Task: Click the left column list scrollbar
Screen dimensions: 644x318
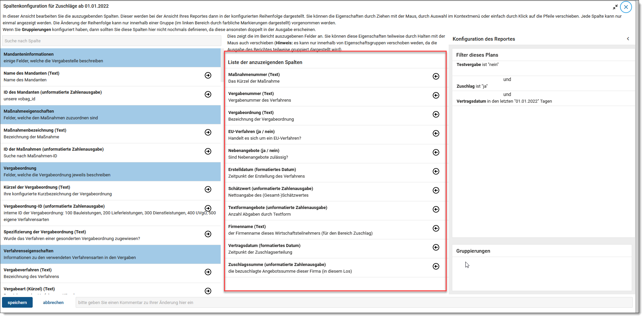Action: [x=222, y=65]
